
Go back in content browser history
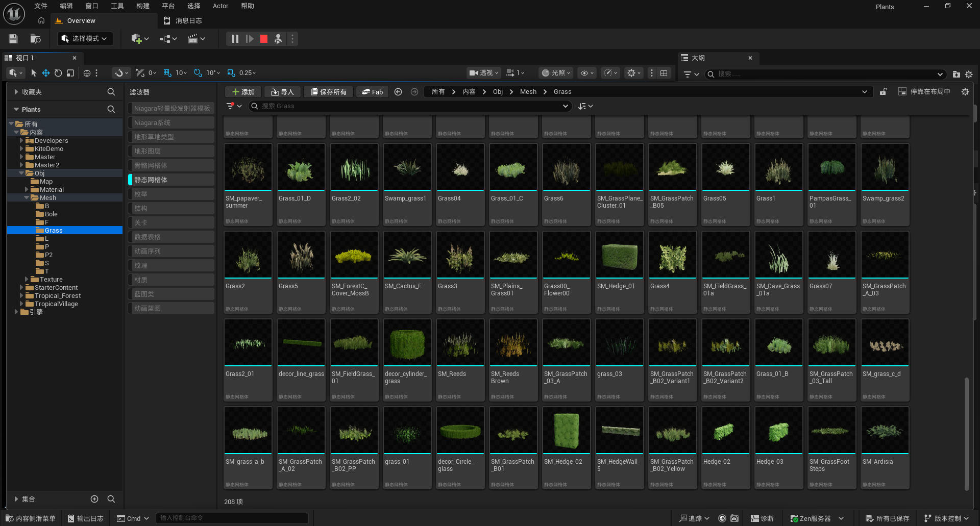click(x=398, y=92)
